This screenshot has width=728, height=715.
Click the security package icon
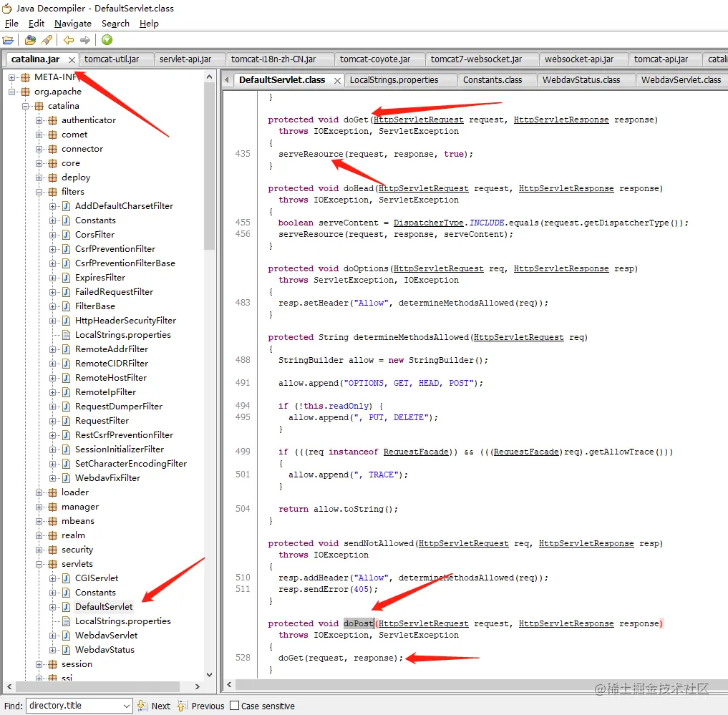(53, 550)
